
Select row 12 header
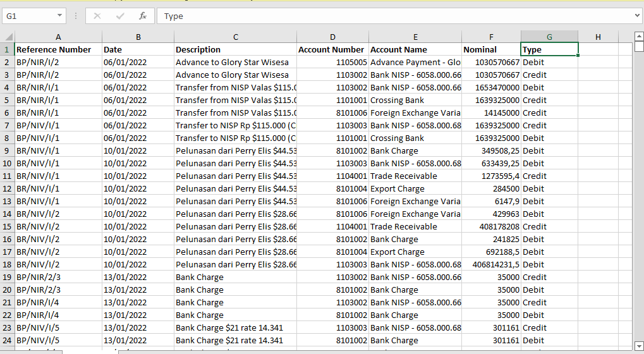(7, 189)
